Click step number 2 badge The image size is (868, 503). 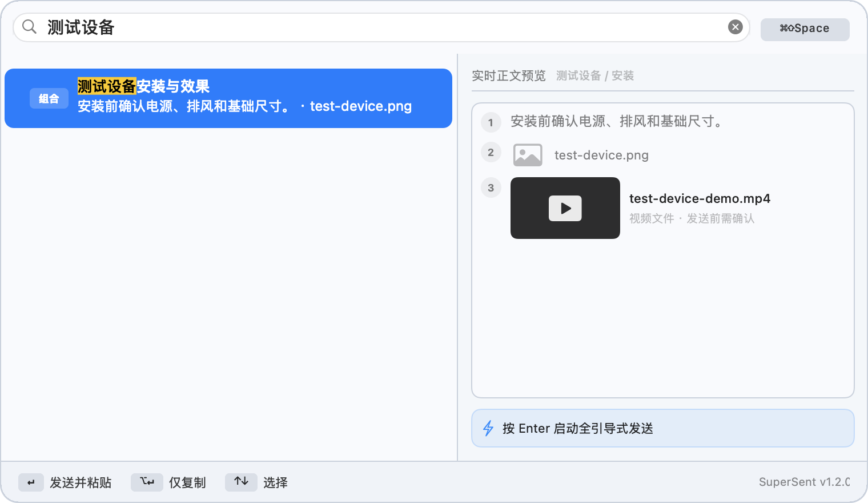tap(491, 153)
